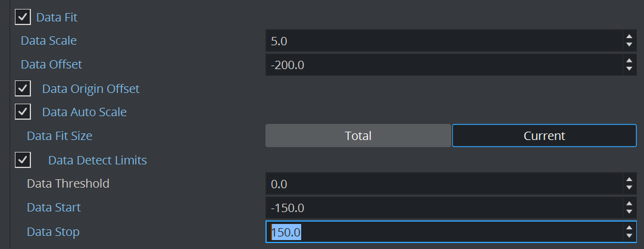Image resolution: width=644 pixels, height=249 pixels.
Task: Increase Data Start with up arrow
Action: pyautogui.click(x=629, y=204)
